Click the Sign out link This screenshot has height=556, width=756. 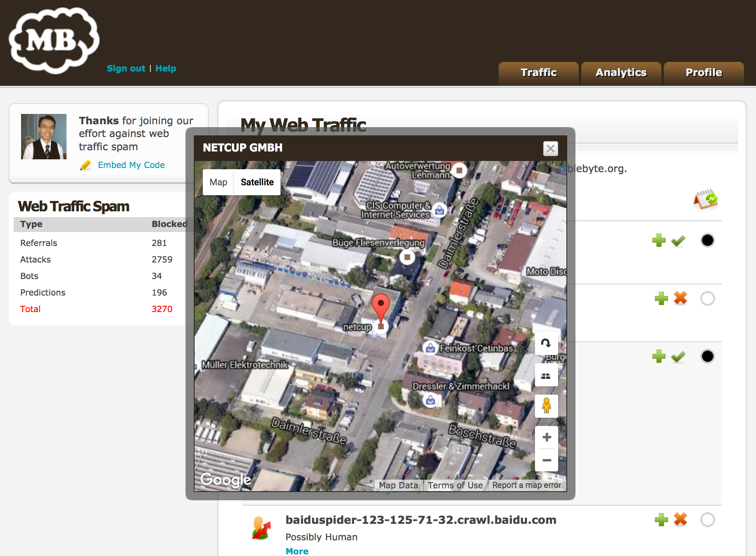click(x=126, y=69)
